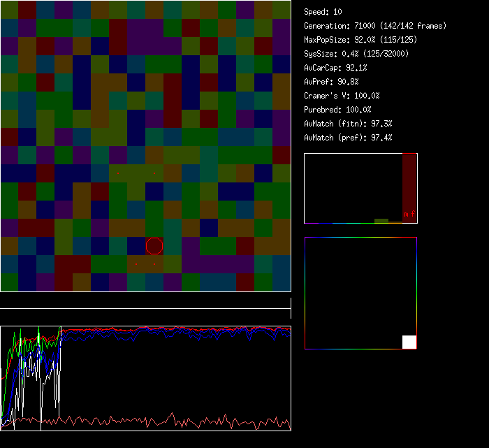Click the red 'm' label in the histogram
The height and width of the screenshot is (448, 489).
tap(406, 214)
